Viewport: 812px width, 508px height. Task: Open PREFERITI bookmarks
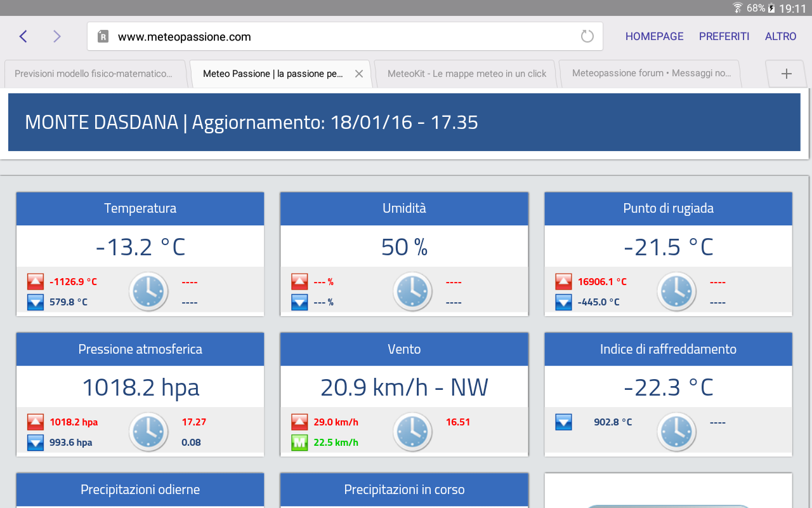point(724,36)
